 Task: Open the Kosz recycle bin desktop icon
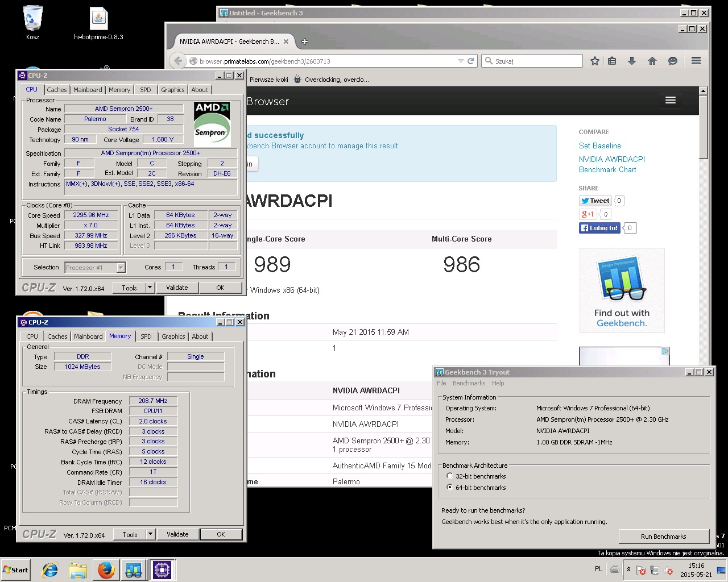click(x=32, y=23)
